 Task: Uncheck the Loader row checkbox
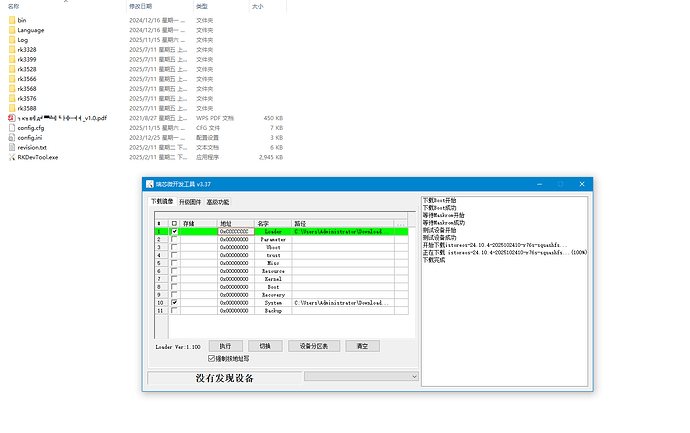[175, 232]
